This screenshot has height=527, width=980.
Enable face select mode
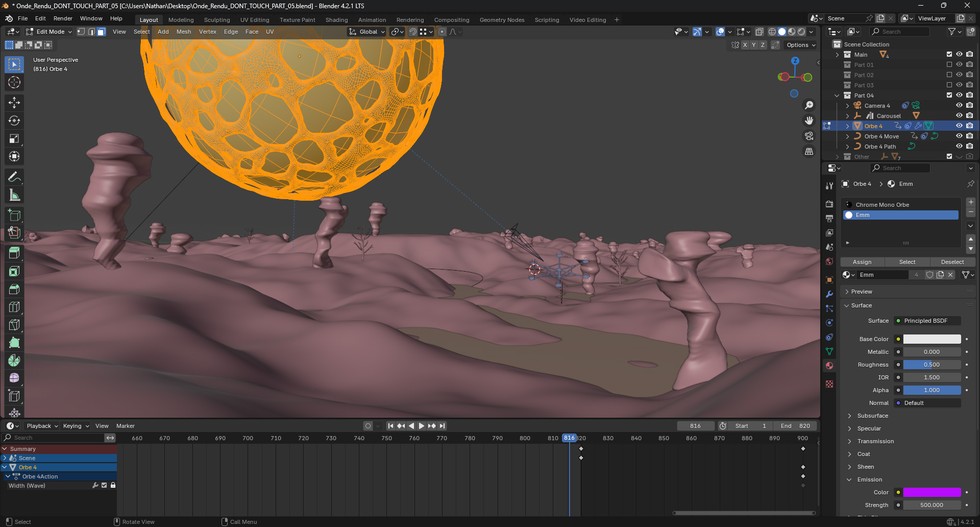coord(101,32)
